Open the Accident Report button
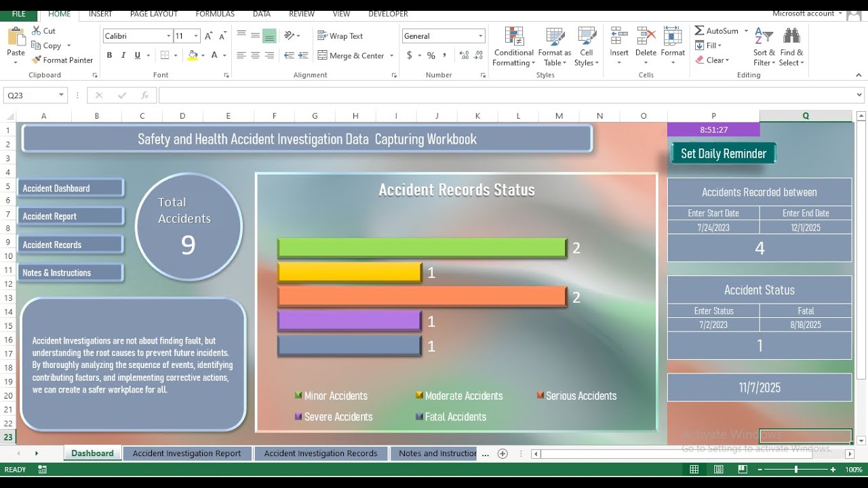This screenshot has width=868, height=488. (x=71, y=216)
